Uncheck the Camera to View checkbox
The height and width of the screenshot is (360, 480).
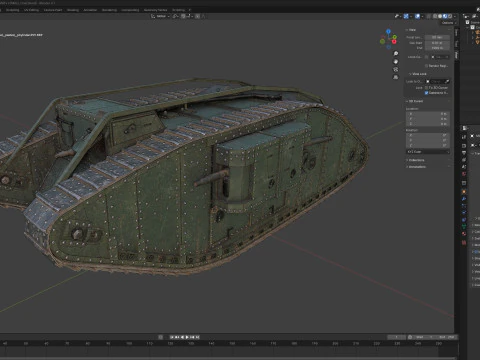pyautogui.click(x=426, y=93)
